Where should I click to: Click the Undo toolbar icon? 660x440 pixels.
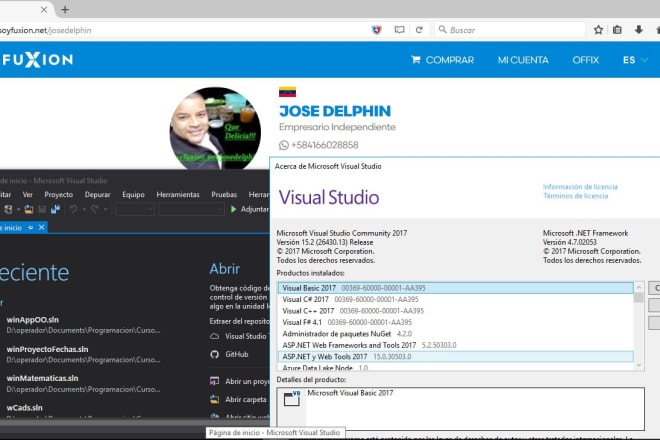point(74,209)
